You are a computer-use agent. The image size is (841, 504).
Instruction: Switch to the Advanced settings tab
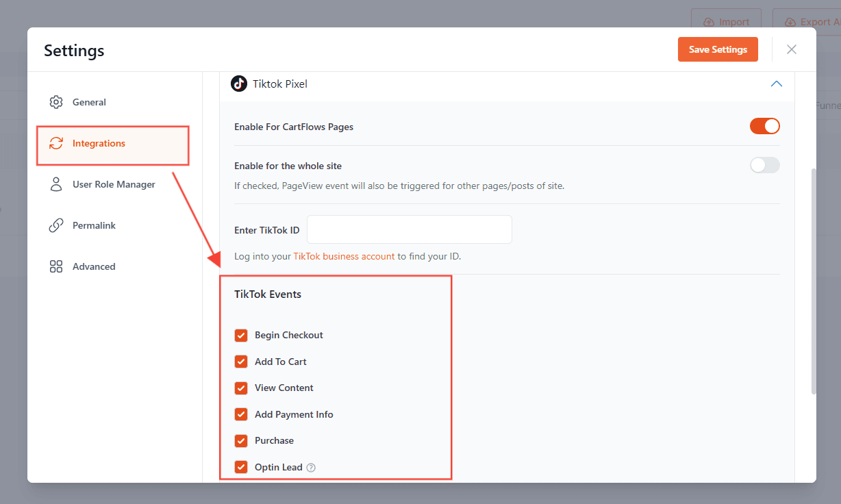click(94, 266)
